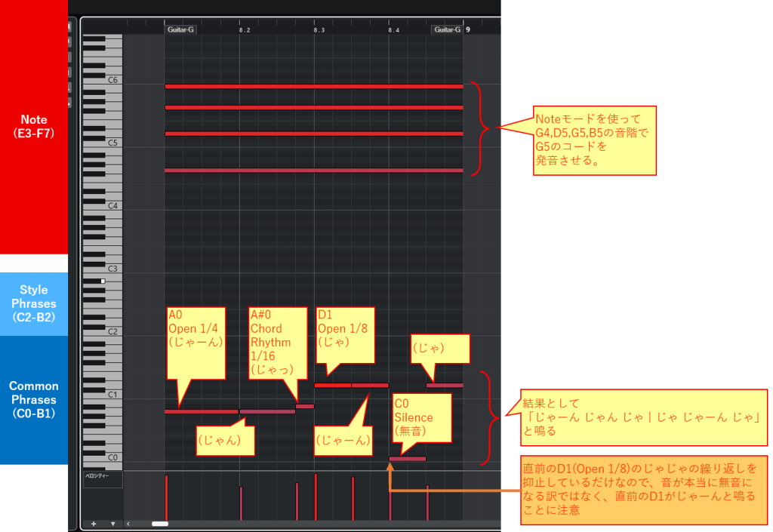Select the C0 Silence note
The height and width of the screenshot is (532, 773).
pos(407,459)
